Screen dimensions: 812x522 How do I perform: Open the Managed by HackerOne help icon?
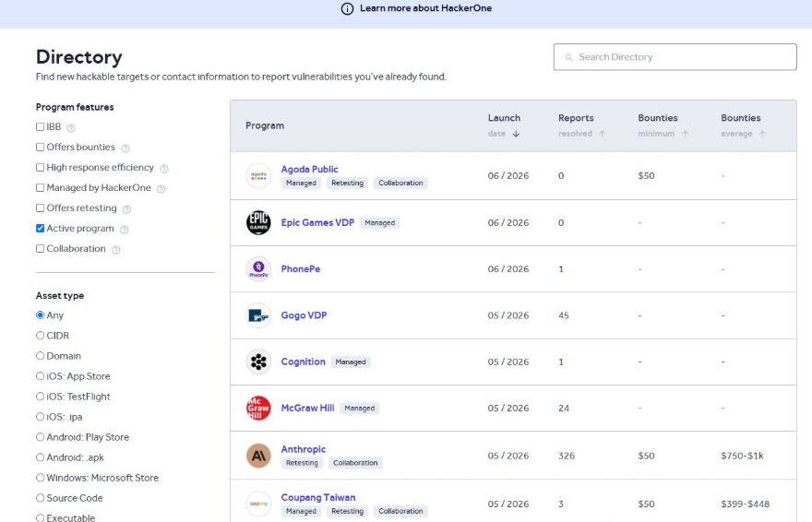[x=161, y=189]
